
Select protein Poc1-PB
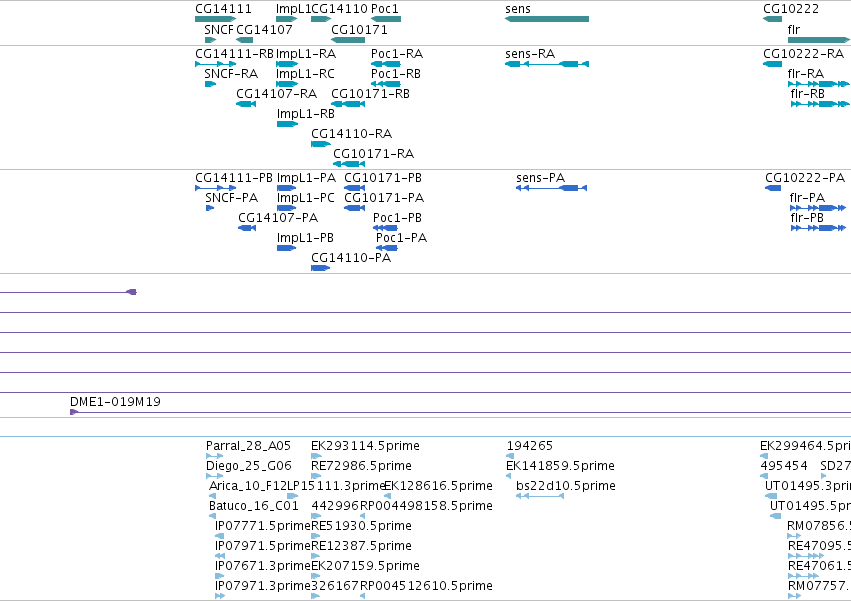click(385, 229)
